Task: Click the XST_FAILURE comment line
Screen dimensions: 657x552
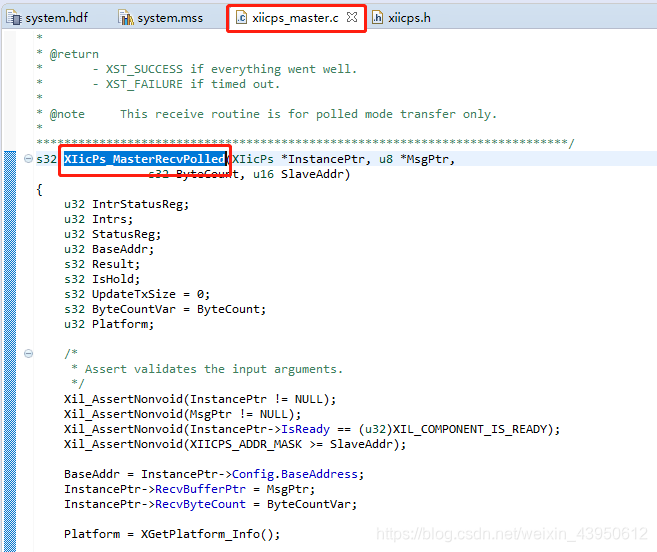Action: [x=158, y=84]
